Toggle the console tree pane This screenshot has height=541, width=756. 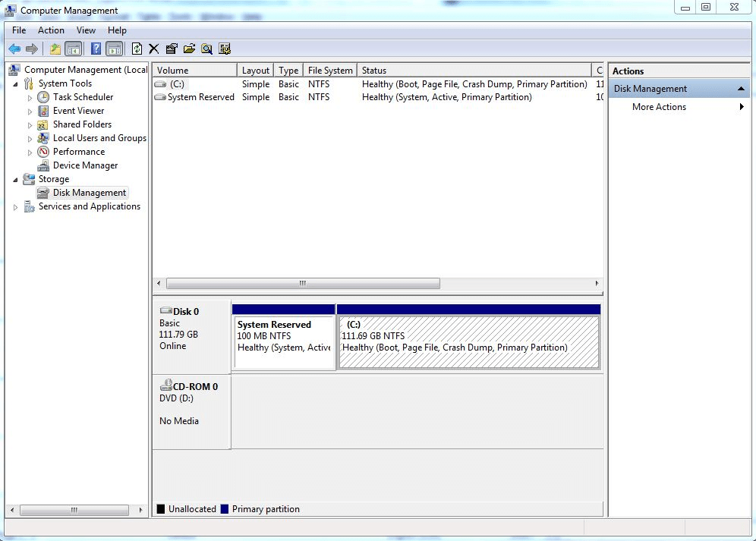point(73,48)
